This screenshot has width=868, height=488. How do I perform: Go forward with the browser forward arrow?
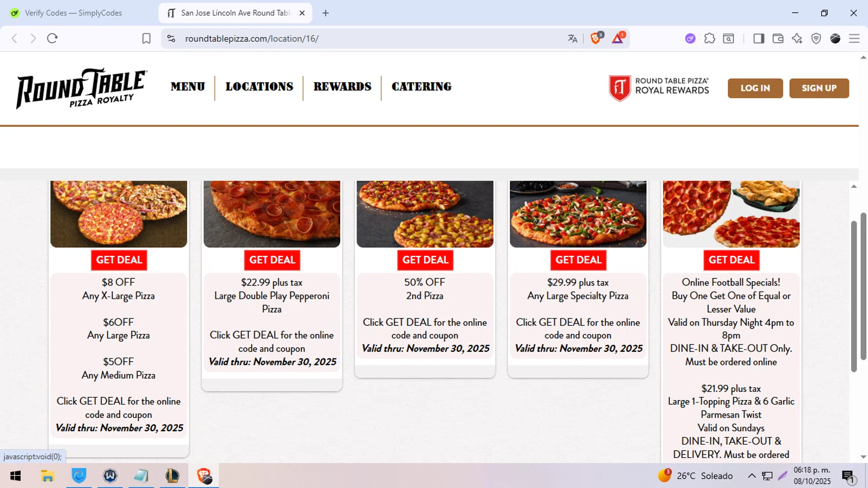(33, 39)
